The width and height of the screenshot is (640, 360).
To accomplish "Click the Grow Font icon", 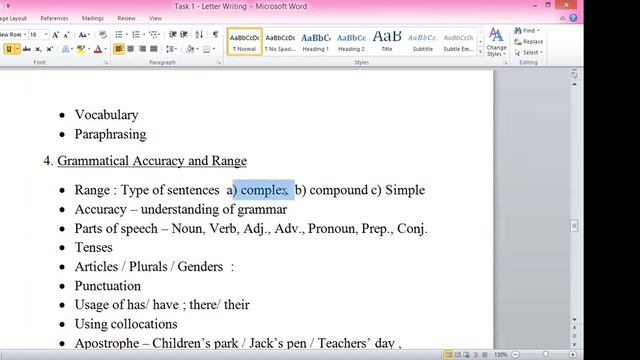I will coord(56,35).
